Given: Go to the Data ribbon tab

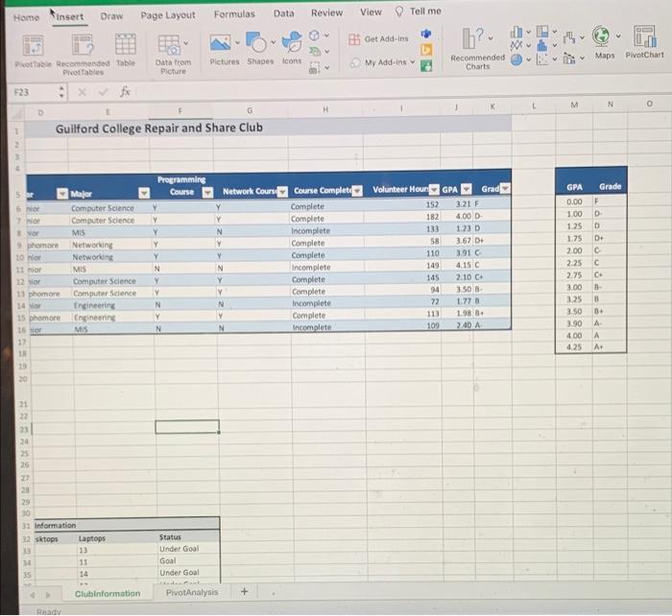Looking at the screenshot, I should click(284, 13).
